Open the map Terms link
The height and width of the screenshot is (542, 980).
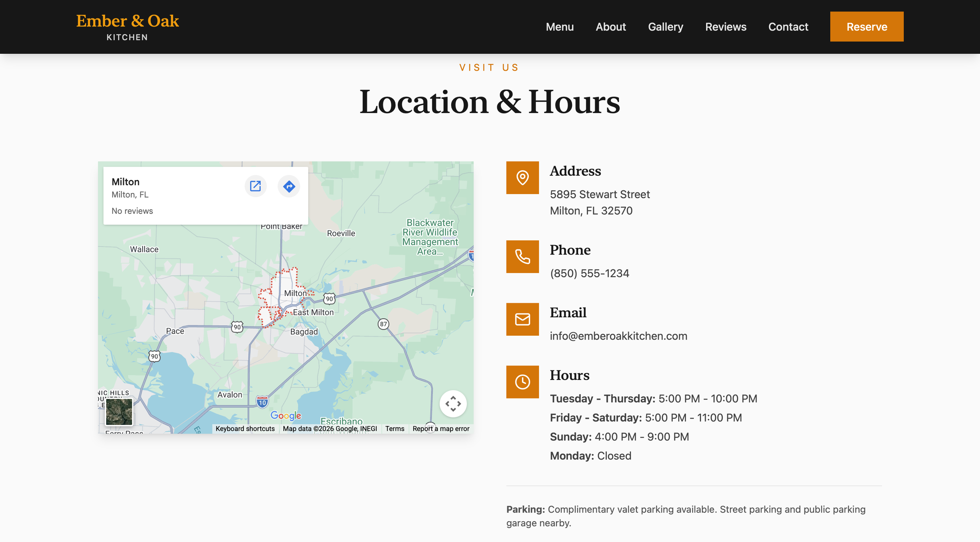[394, 429]
